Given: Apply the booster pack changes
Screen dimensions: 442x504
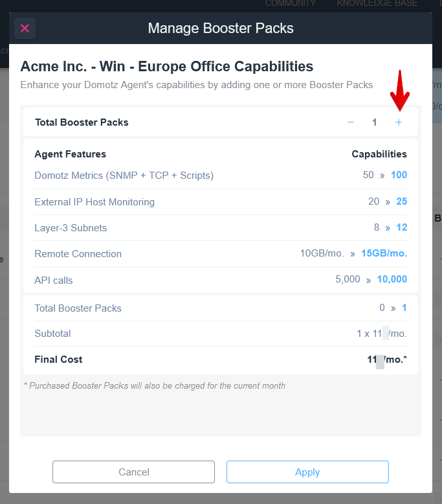Looking at the screenshot, I should [307, 472].
